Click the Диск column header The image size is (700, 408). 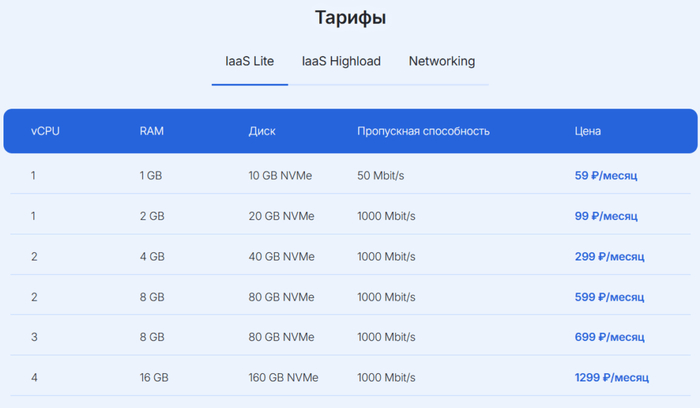[x=262, y=131]
